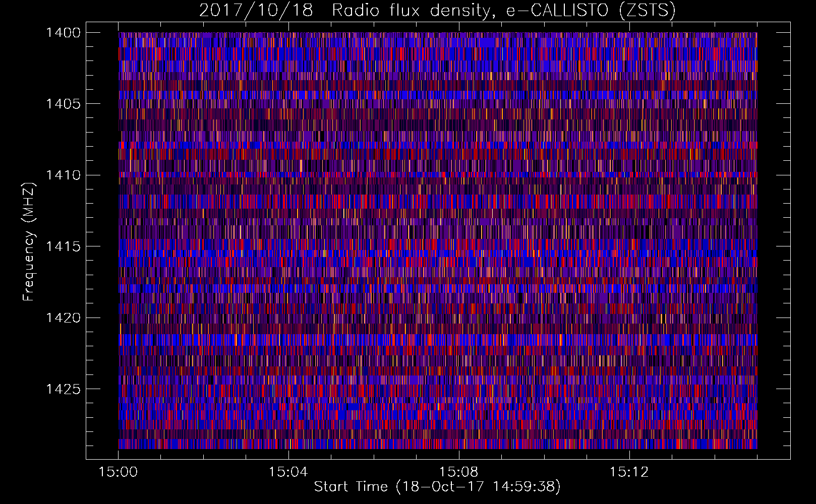Image resolution: width=816 pixels, height=504 pixels.
Task: Click the plot title '2017/10/18 Radio flux density, e-CALLISTO (ZSTS)'
Action: pos(437,10)
